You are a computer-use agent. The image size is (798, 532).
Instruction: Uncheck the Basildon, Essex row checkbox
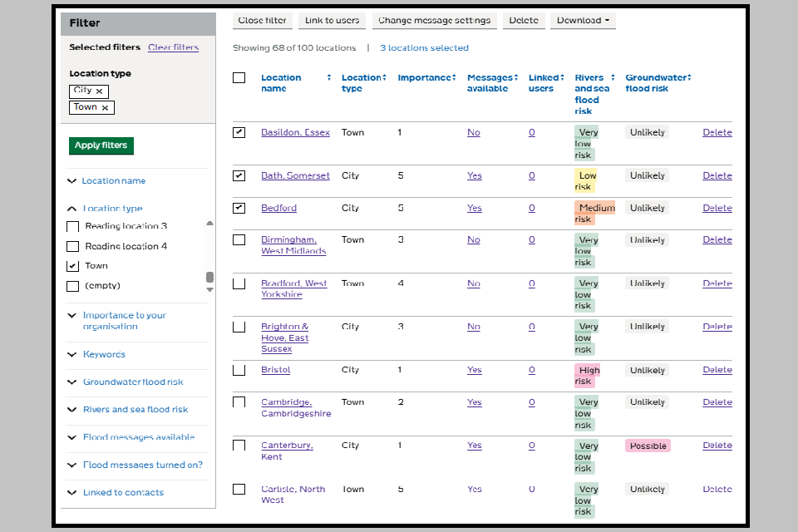239,132
